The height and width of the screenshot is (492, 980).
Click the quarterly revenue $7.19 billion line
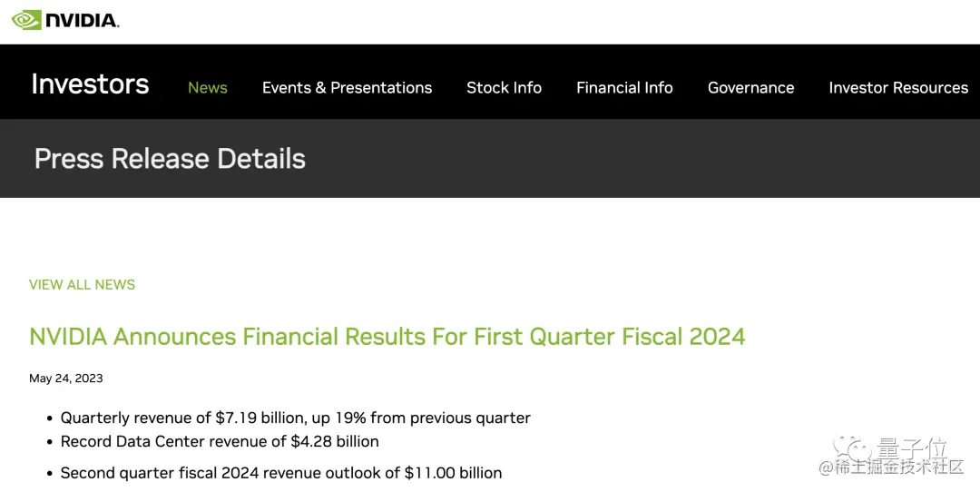pos(295,418)
